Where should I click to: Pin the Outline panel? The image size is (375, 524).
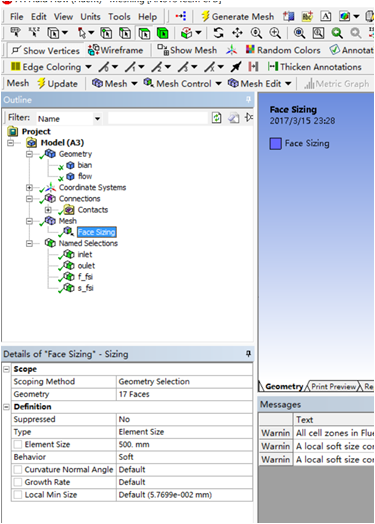point(248,99)
